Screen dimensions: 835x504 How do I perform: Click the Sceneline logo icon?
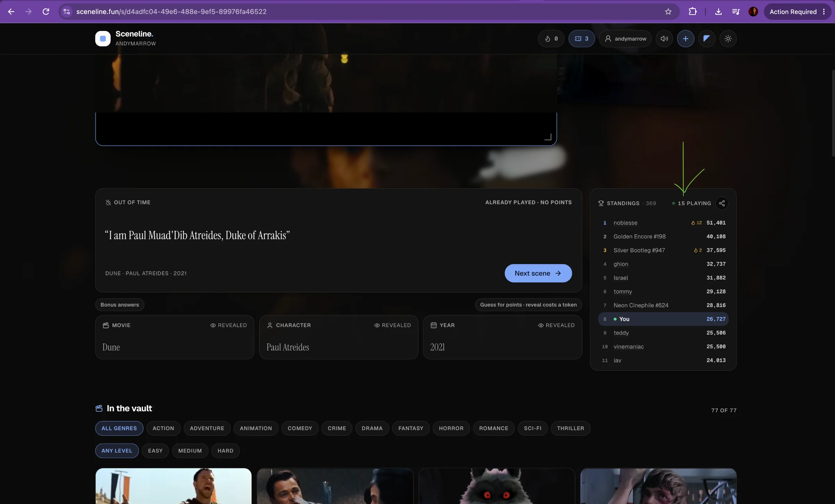click(103, 39)
